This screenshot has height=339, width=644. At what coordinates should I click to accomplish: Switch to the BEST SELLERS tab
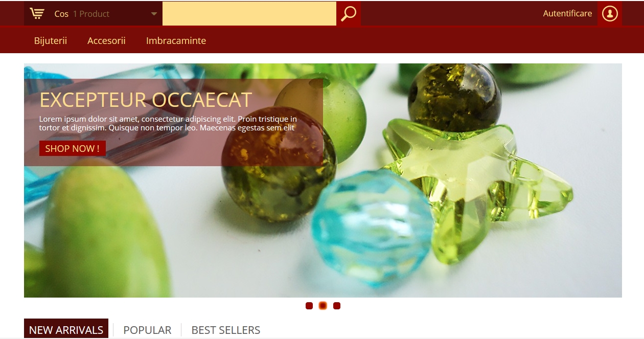pos(226,330)
